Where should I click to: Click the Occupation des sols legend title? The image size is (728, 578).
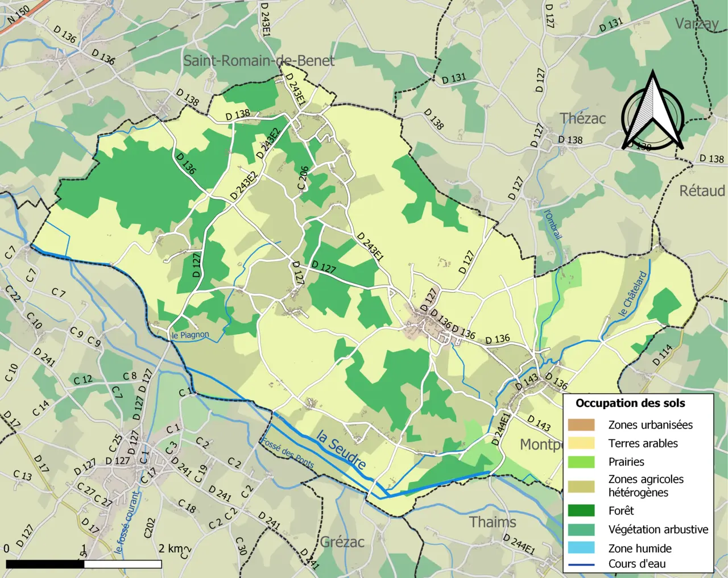(x=630, y=404)
